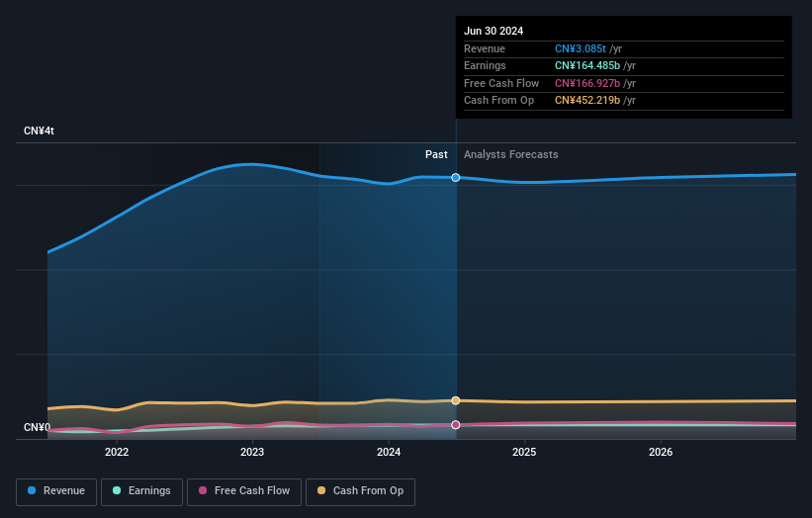Click the Revenue label in tooltip
This screenshot has width=812, height=518.
point(485,48)
